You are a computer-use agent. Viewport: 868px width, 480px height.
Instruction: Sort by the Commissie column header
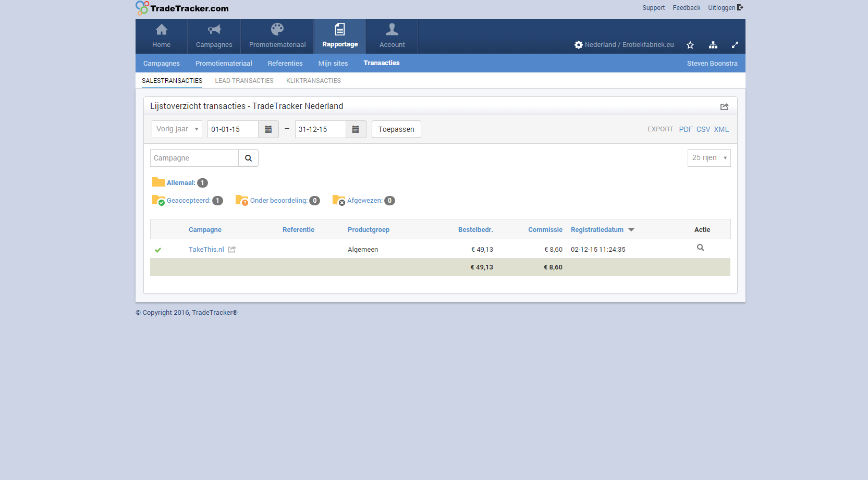[545, 230]
